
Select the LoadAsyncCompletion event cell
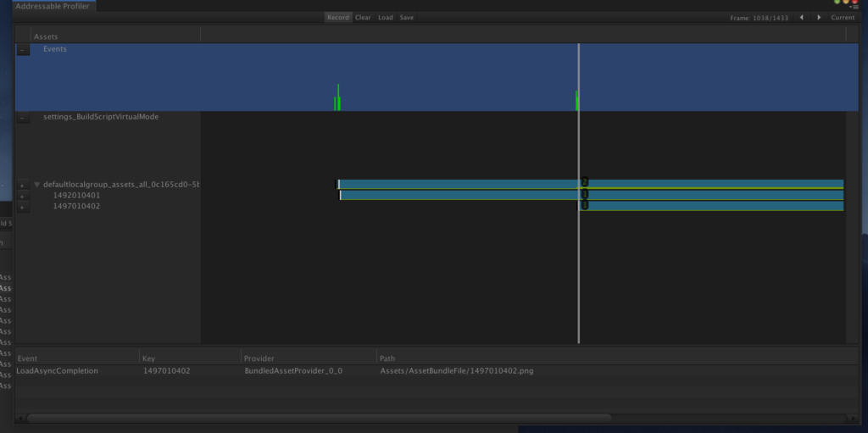click(x=58, y=371)
